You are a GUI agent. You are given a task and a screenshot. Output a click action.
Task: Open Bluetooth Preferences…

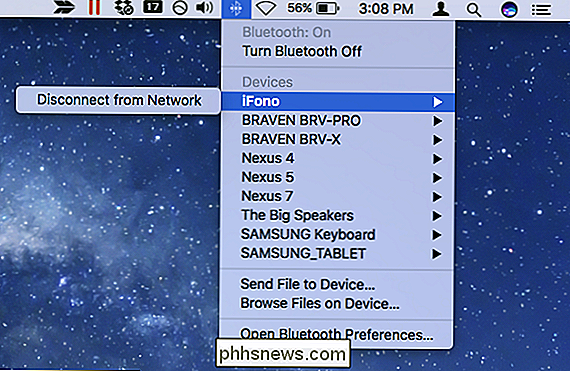click(x=337, y=334)
